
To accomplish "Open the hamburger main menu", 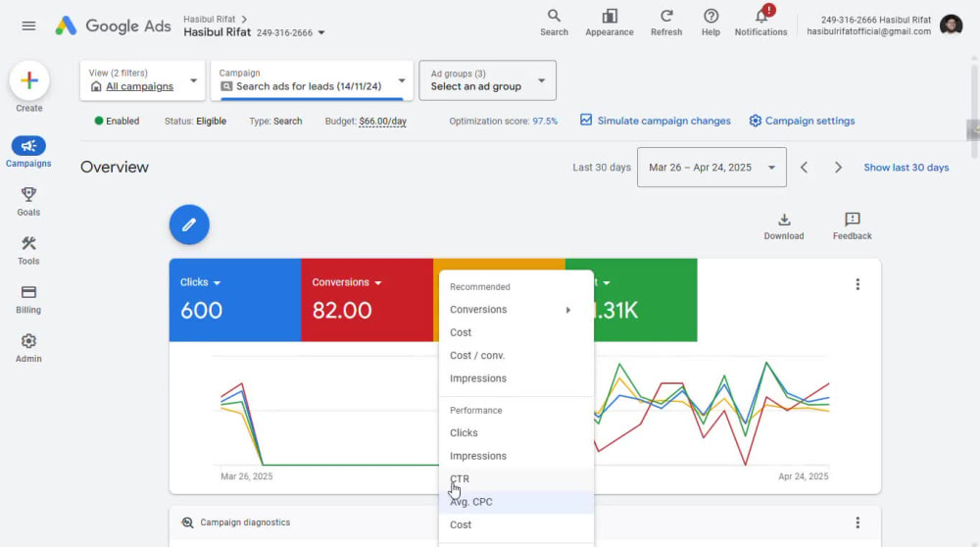I will [28, 25].
